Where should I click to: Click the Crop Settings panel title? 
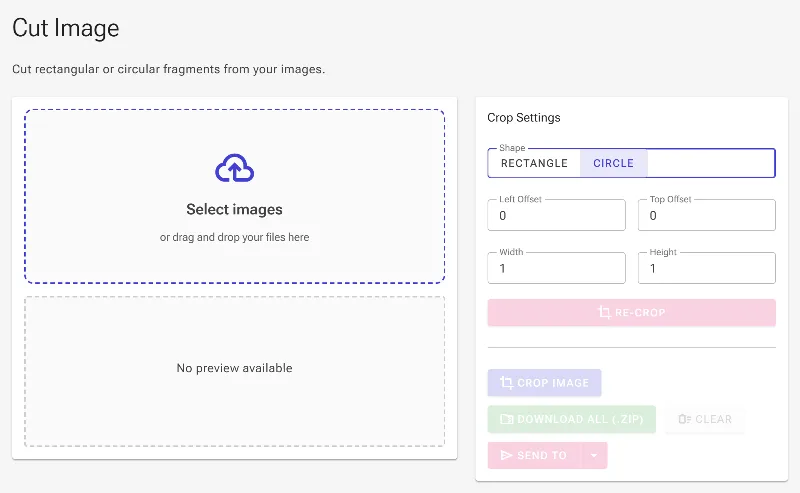click(x=523, y=118)
